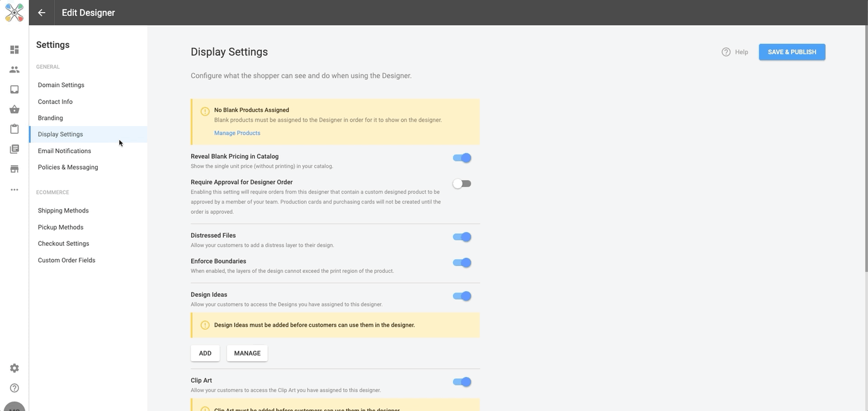Click the Help question mark icon near Save

pyautogui.click(x=726, y=52)
